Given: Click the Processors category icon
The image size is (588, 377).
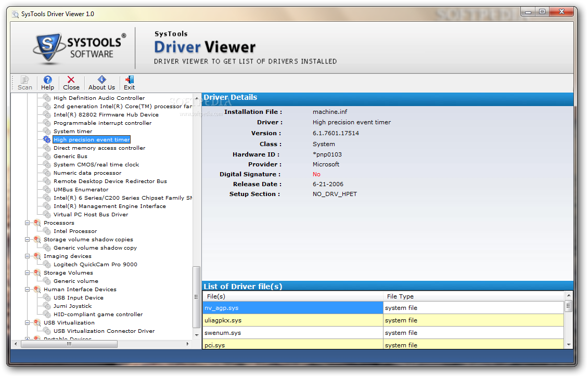Looking at the screenshot, I should (37, 223).
